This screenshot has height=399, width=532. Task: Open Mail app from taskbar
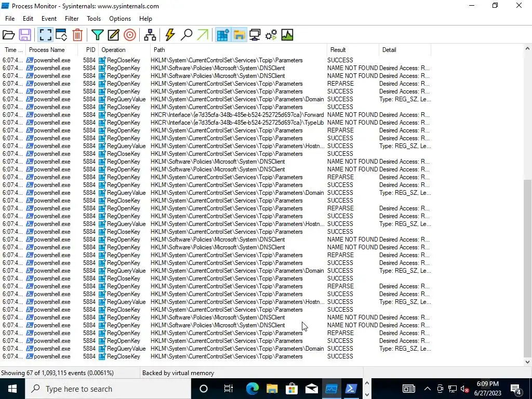point(311,389)
